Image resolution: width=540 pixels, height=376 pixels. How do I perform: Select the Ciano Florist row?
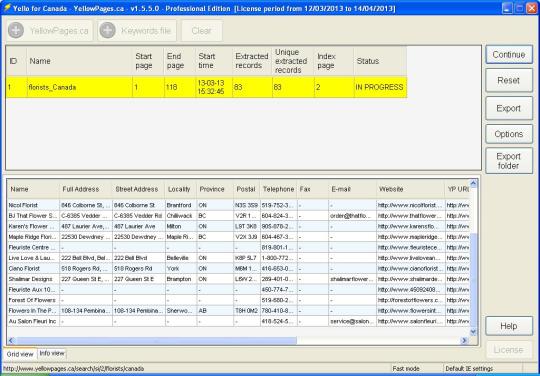click(x=238, y=269)
